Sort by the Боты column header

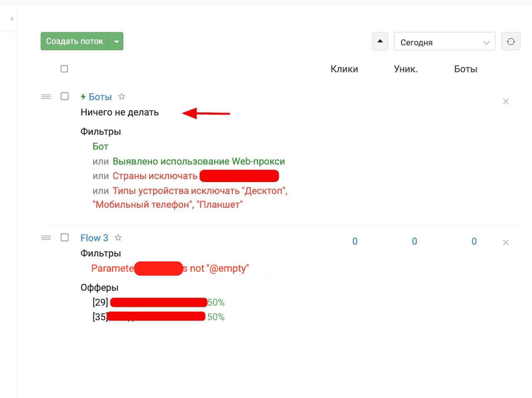pos(465,69)
